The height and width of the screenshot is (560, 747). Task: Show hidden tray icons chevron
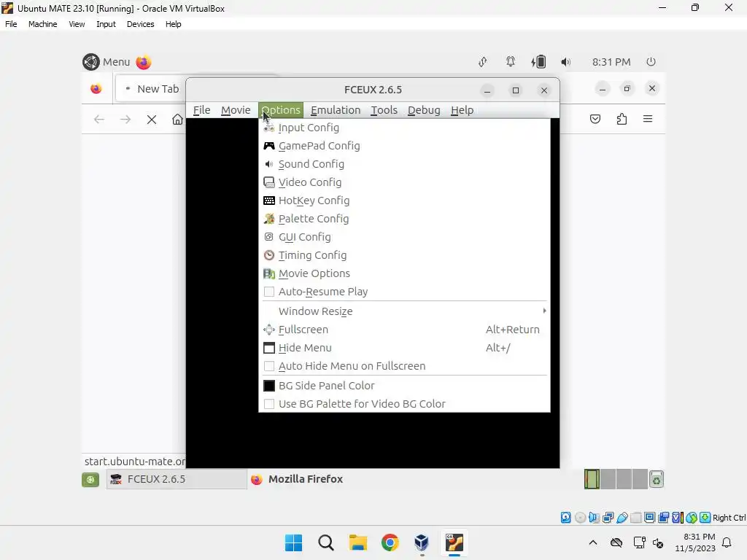(592, 542)
